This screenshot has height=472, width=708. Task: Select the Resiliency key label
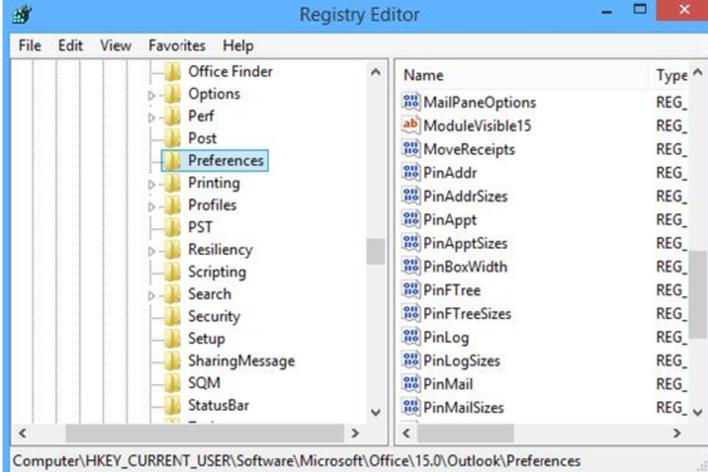(x=220, y=250)
